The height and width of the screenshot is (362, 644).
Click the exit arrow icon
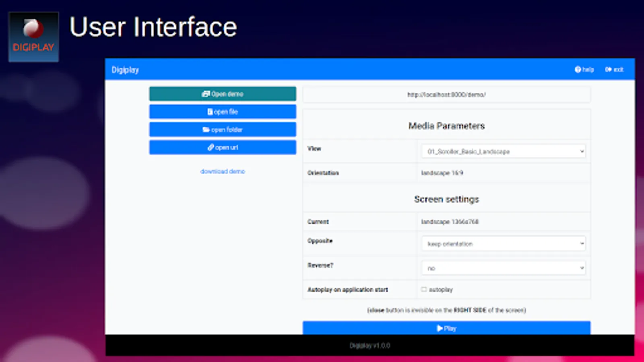point(608,70)
